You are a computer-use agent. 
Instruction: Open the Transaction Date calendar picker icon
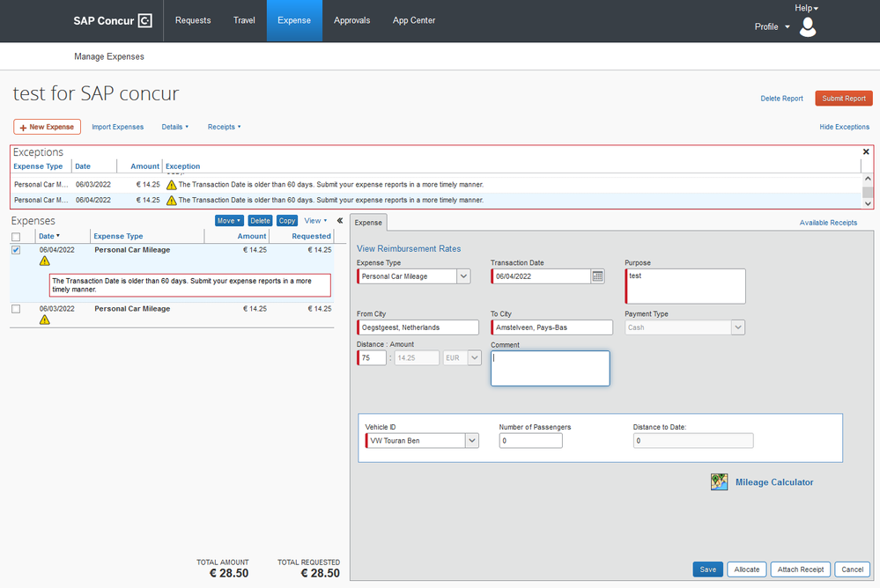(598, 276)
